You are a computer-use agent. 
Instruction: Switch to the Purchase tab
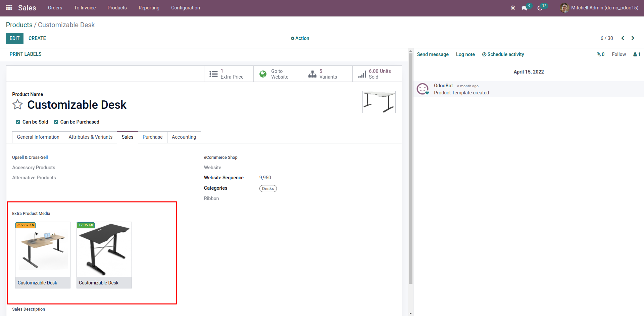[153, 137]
